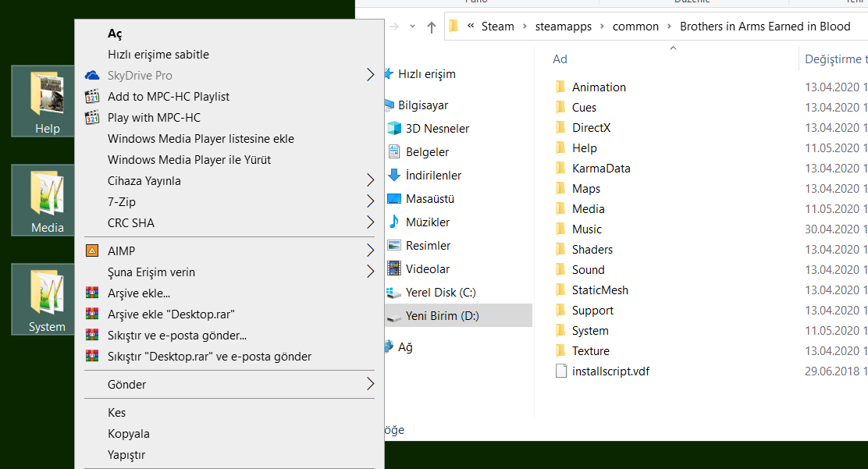Screen dimensions: 868x469
Task: Select the System folder icon on desktop
Action: point(47,299)
